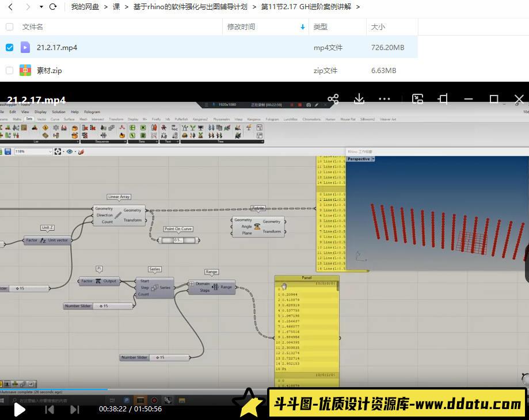
Task: Sort files by 修改时间 column
Action: click(241, 26)
